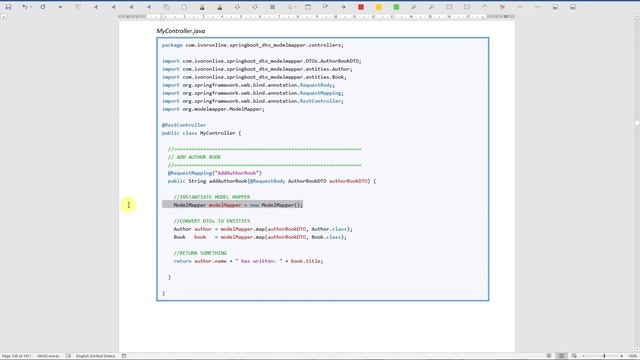Image resolution: width=640 pixels, height=360 pixels.
Task: Click the '//INSTANTIATE MODEL MAPPER' comment
Action: [x=212, y=197]
